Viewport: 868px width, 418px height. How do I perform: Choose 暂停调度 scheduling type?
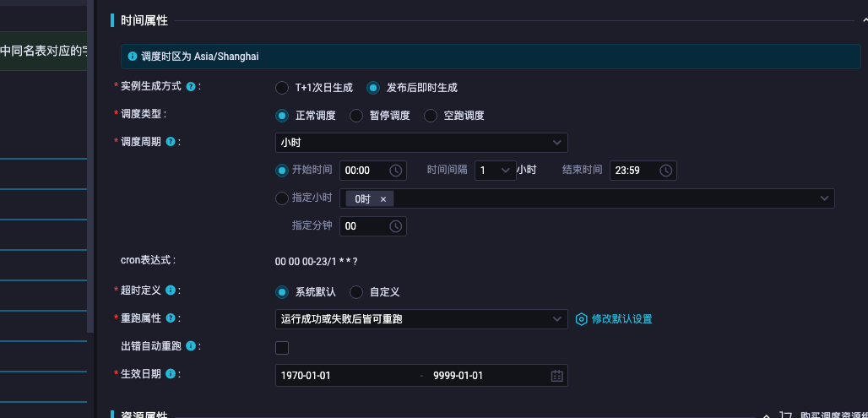pos(356,116)
